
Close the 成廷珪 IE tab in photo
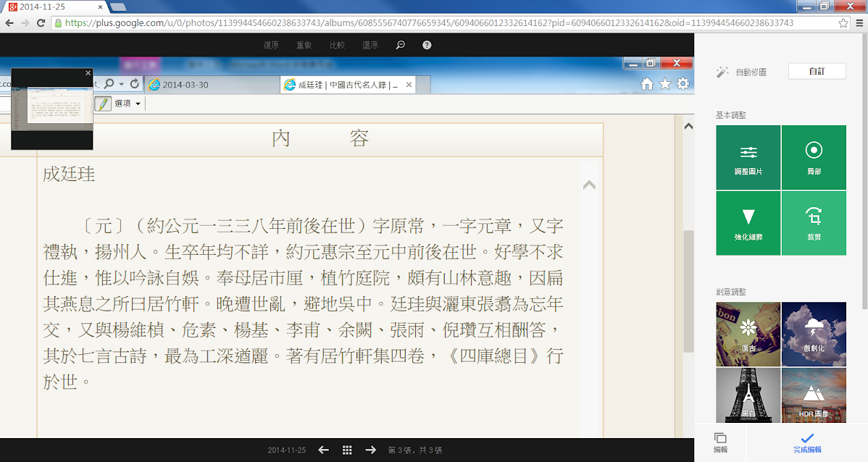pyautogui.click(x=409, y=85)
